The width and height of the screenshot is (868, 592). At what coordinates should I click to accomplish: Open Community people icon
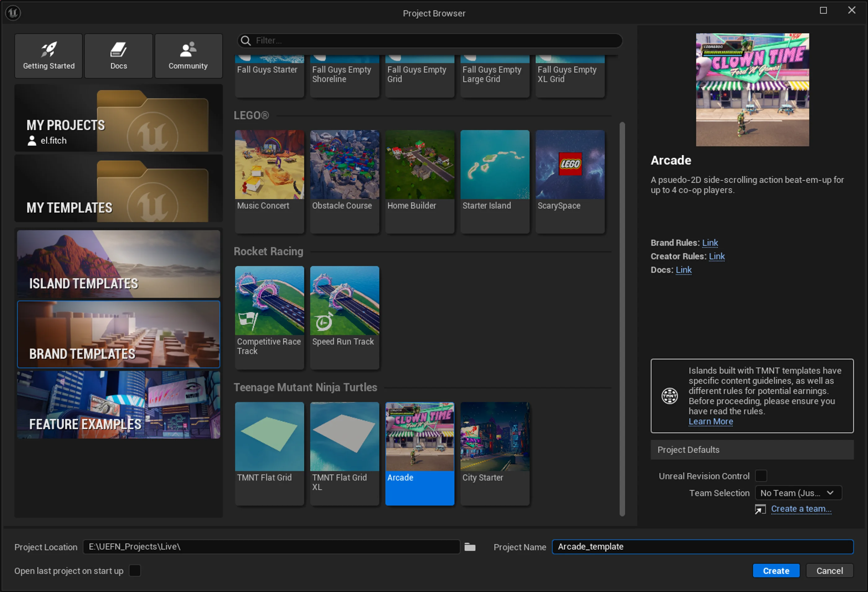point(188,49)
